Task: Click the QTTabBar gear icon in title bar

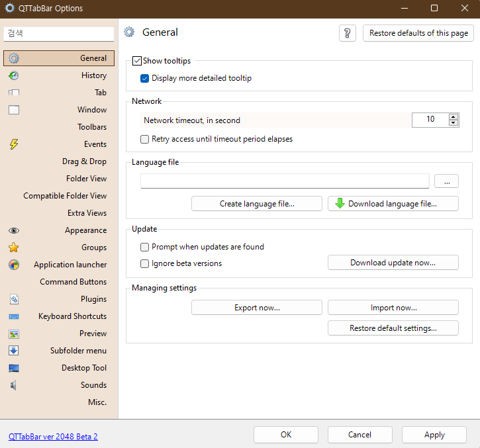Action: (x=10, y=8)
